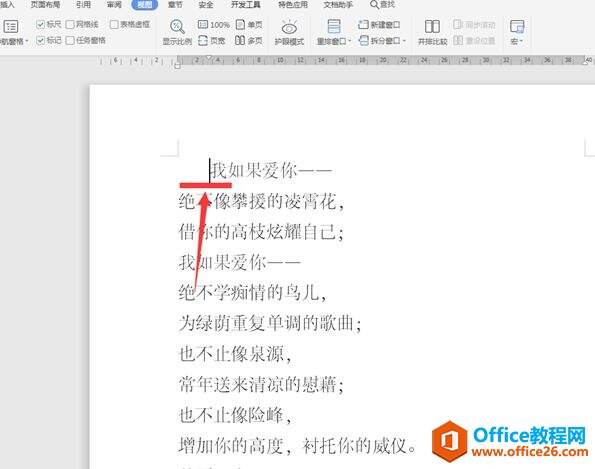Uncheck the Ruler (标尺) checkbox
This screenshot has width=595, height=469.
point(40,24)
